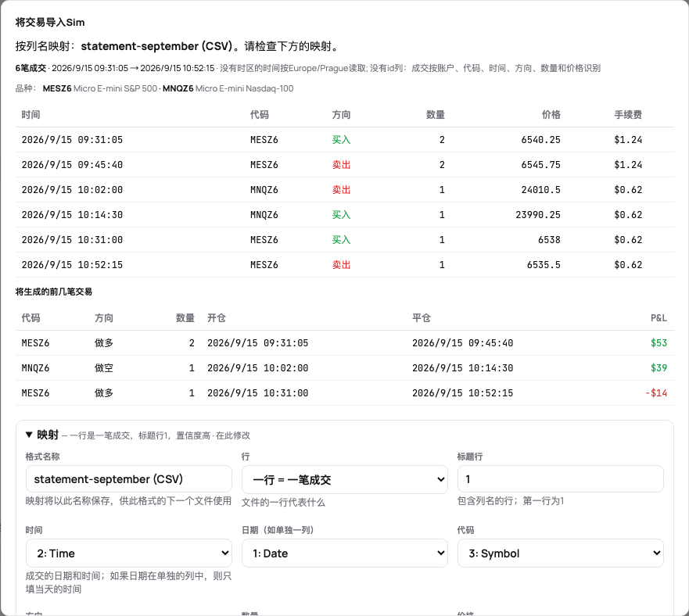Click the open time 2026/9/15 10:31:00 in trades table
Image resolution: width=689 pixels, height=616 pixels.
(x=257, y=393)
